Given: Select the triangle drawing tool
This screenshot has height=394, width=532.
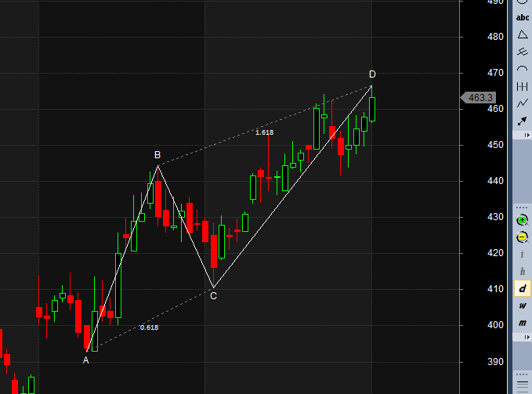Looking at the screenshot, I should point(522,34).
